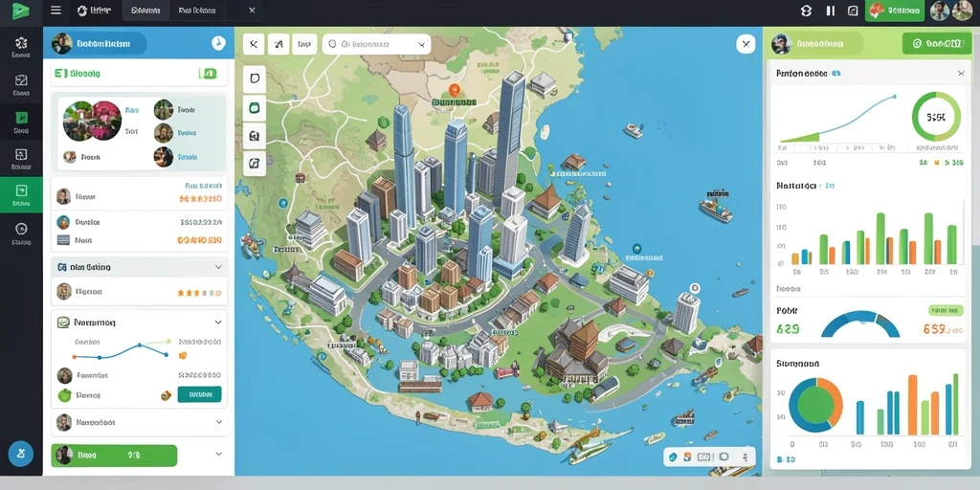Click the blue and orange pie chart
Image resolution: width=980 pixels, height=490 pixels.
(x=815, y=405)
